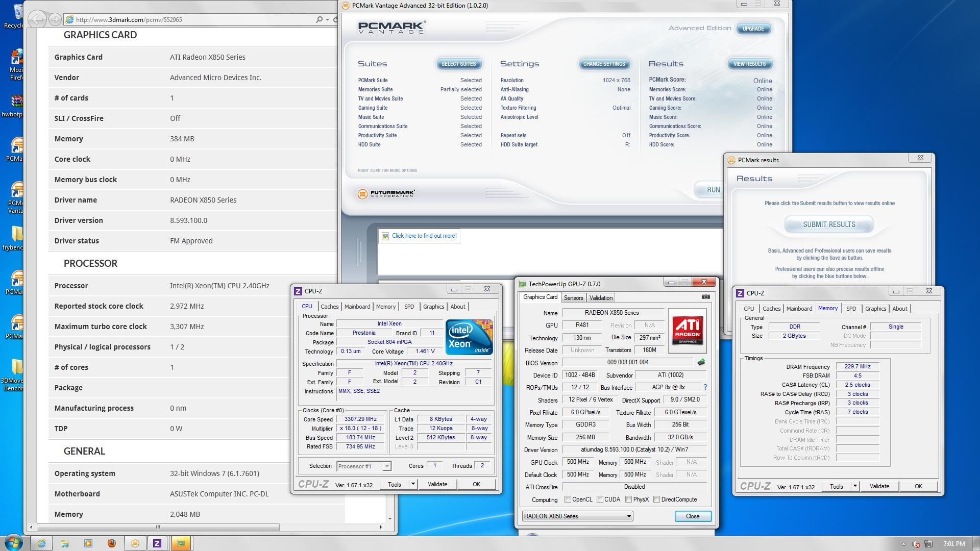
Task: Switch to PCMark Vantage taskbar button
Action: pyautogui.click(x=135, y=543)
